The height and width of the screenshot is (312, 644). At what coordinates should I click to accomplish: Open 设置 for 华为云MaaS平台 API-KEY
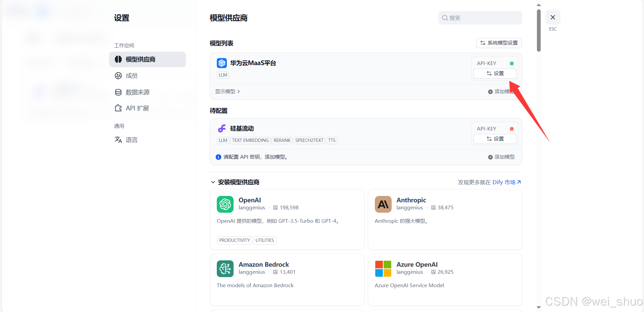coord(495,73)
